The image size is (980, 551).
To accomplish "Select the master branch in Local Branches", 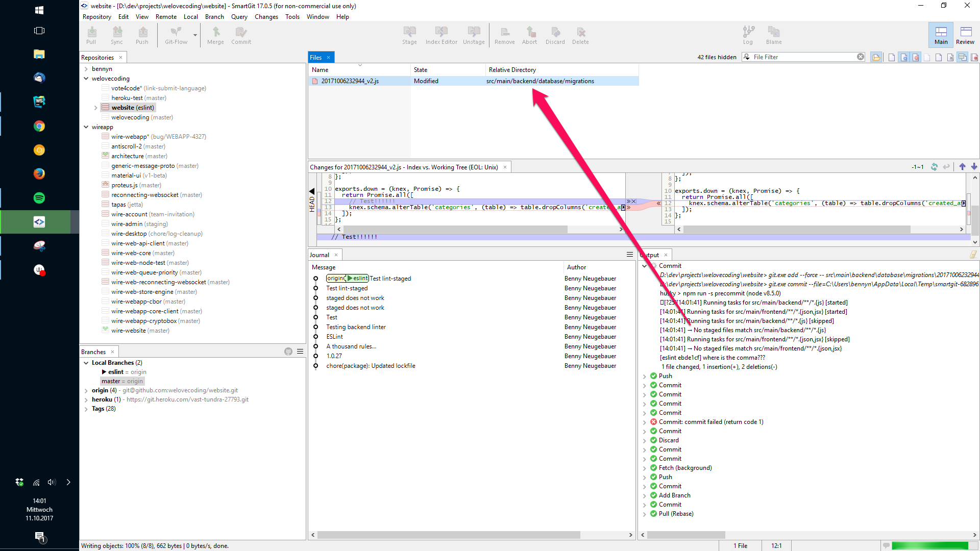I will pyautogui.click(x=122, y=381).
